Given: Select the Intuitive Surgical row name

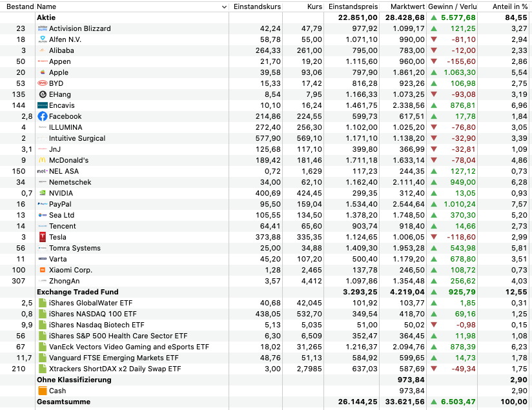Looking at the screenshot, I should tap(77, 138).
